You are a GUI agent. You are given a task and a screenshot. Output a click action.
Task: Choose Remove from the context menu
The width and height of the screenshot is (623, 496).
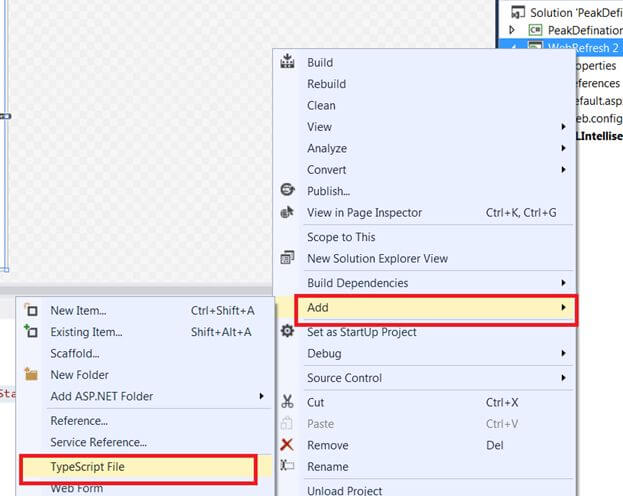(x=425, y=445)
